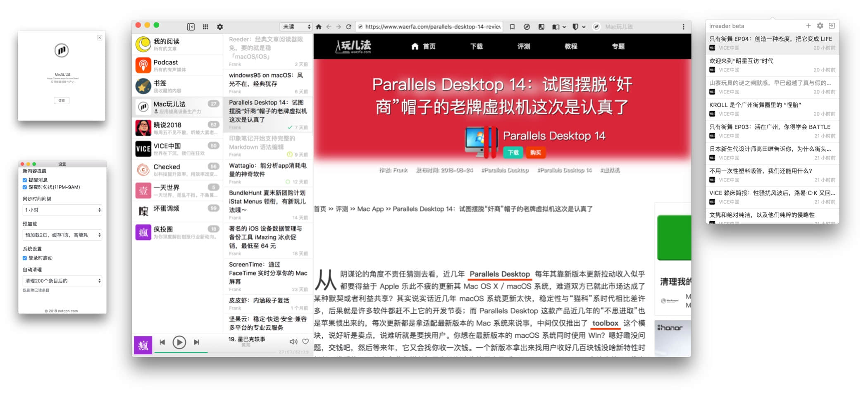Open page in Safari compass icon

(x=527, y=26)
